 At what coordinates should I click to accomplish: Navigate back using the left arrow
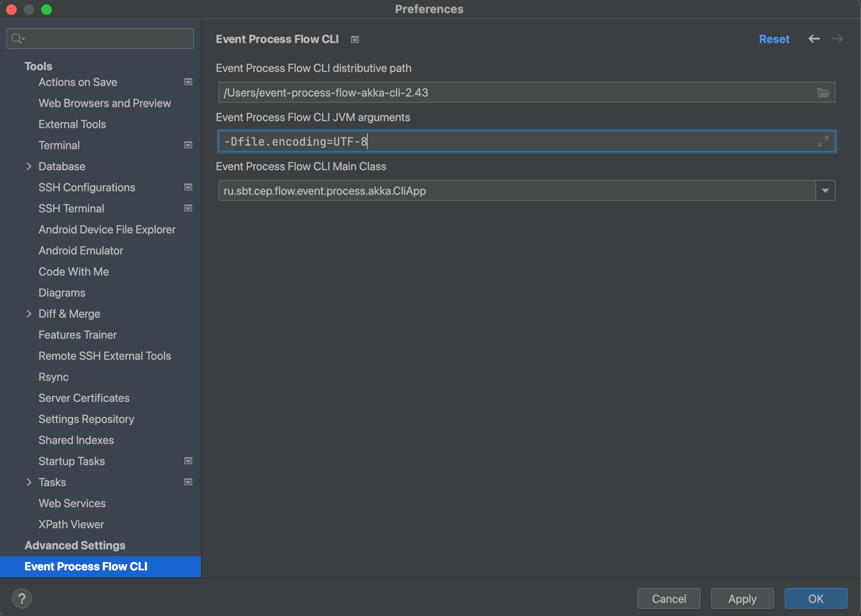(814, 39)
